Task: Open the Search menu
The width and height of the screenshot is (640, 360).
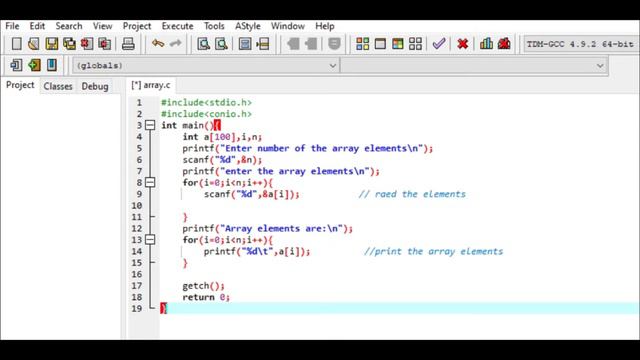Action: tap(69, 26)
